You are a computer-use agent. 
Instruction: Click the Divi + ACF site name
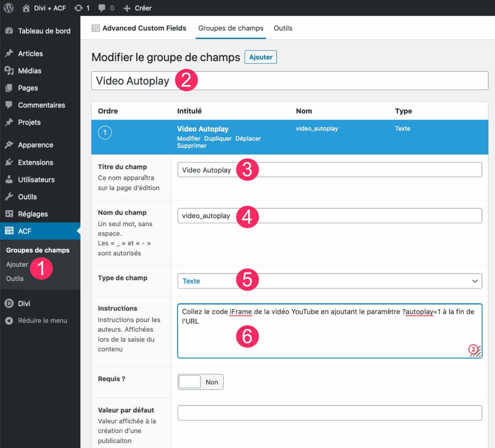click(x=50, y=8)
